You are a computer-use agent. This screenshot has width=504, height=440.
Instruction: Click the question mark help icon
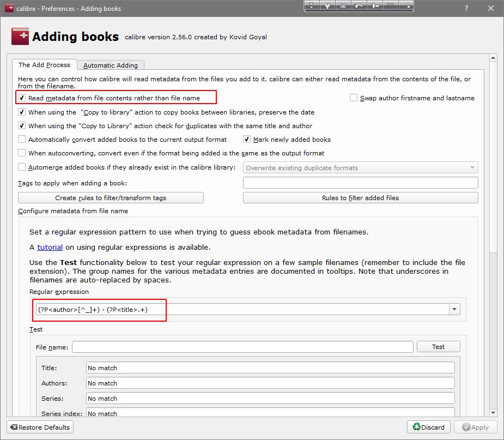click(466, 8)
